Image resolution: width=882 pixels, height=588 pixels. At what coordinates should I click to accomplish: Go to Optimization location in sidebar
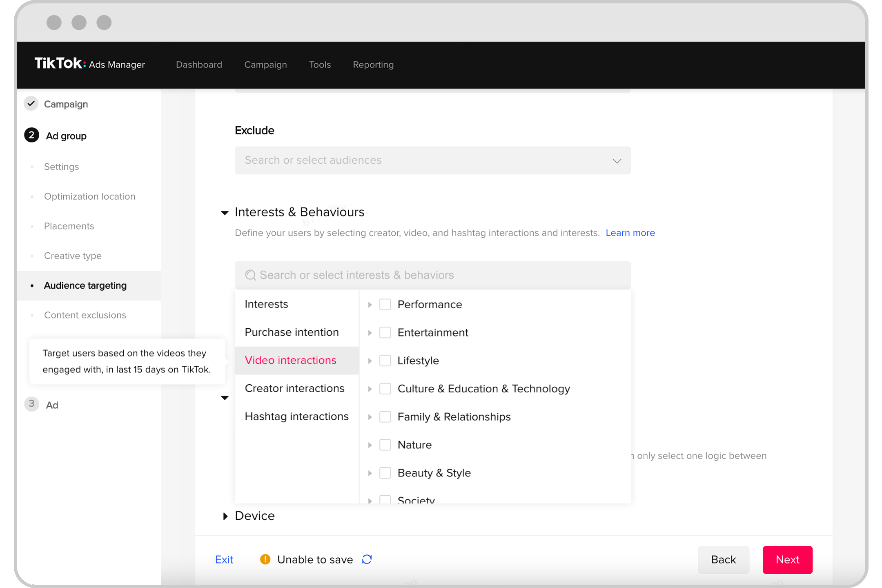click(89, 196)
